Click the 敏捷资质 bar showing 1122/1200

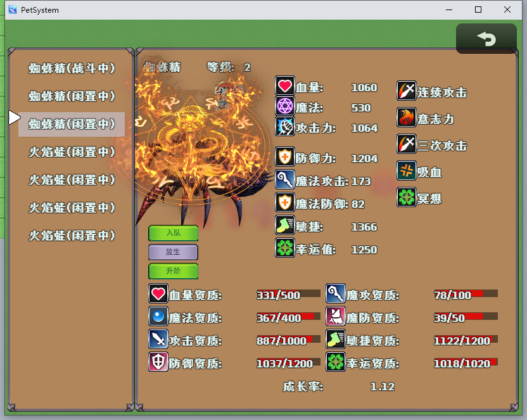[466, 340]
